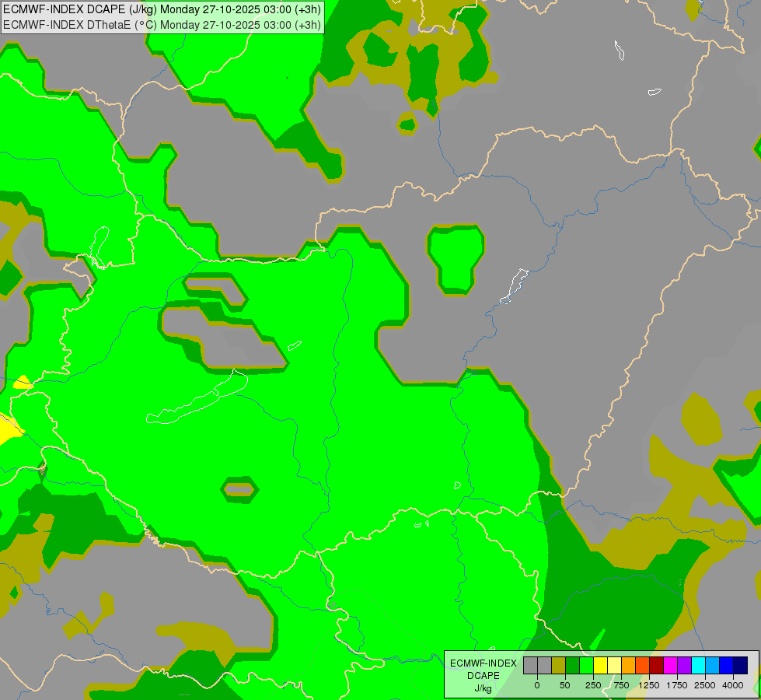Click the light blue legend swatch
Image resolution: width=761 pixels, height=700 pixels.
pos(713,665)
